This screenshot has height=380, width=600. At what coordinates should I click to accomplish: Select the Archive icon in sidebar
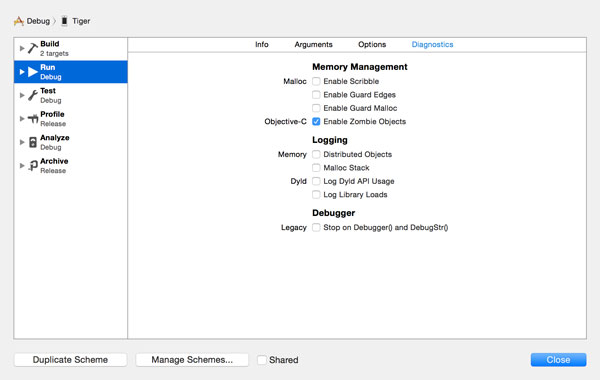pyautogui.click(x=33, y=165)
